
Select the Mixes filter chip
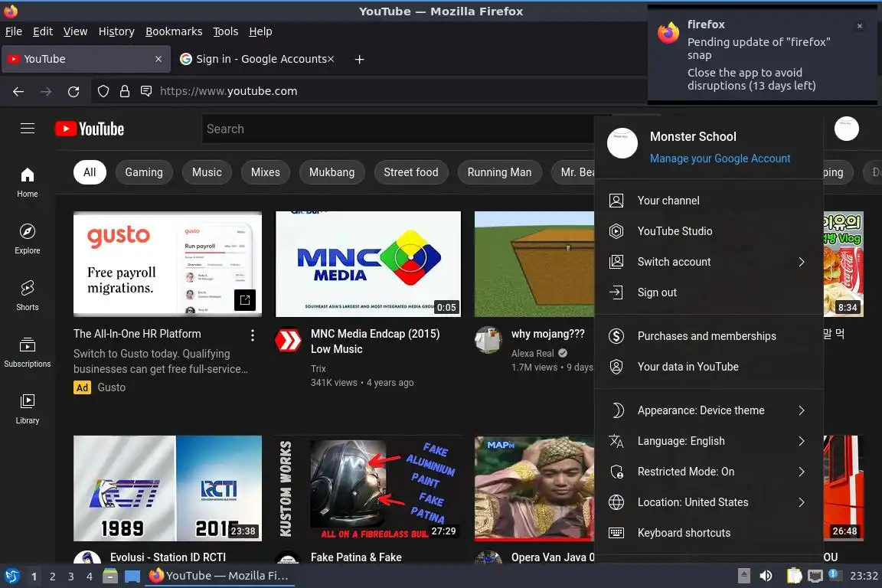[266, 172]
